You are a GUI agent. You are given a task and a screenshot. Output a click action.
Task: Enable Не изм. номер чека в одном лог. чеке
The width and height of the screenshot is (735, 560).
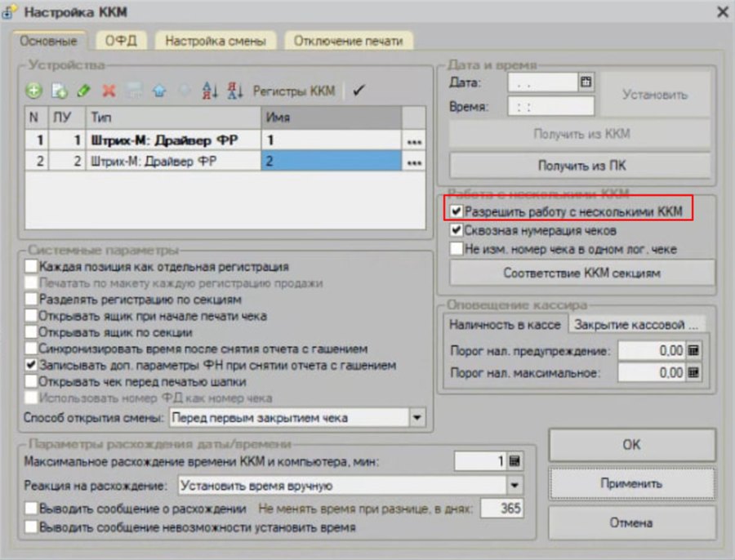point(456,248)
